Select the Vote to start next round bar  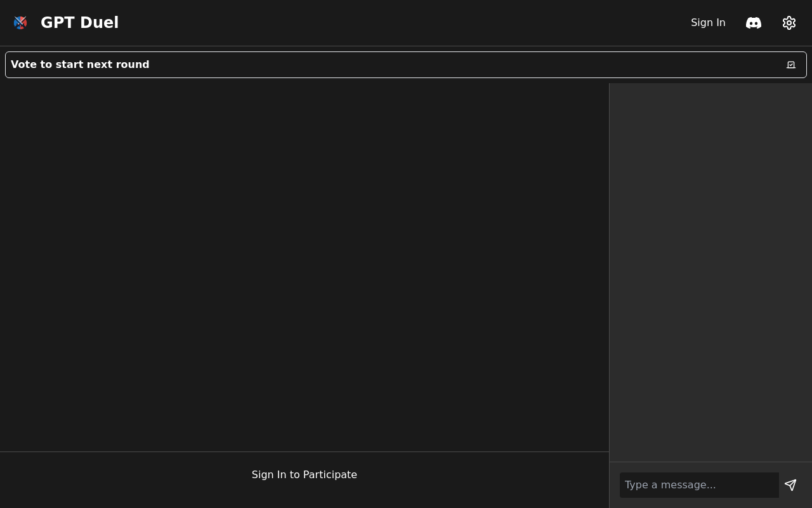pyautogui.click(x=406, y=65)
